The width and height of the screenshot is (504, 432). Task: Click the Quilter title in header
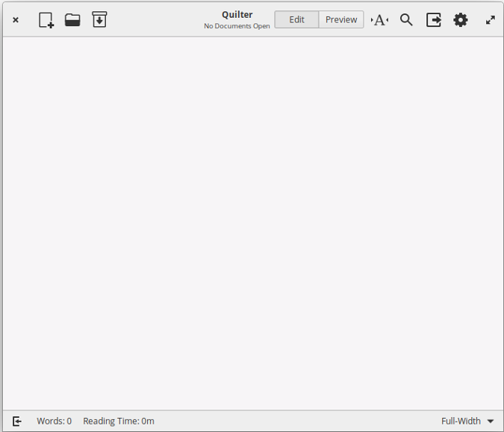pos(237,14)
